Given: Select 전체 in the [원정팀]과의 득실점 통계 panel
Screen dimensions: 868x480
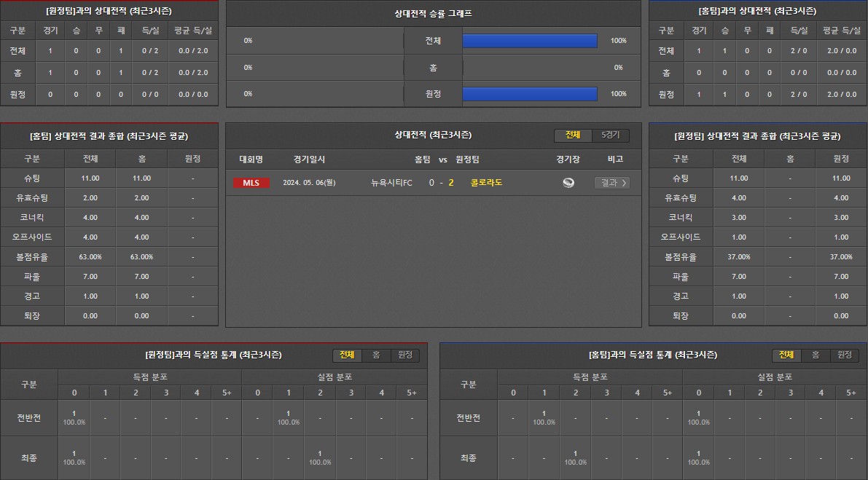Looking at the screenshot, I should 347,355.
